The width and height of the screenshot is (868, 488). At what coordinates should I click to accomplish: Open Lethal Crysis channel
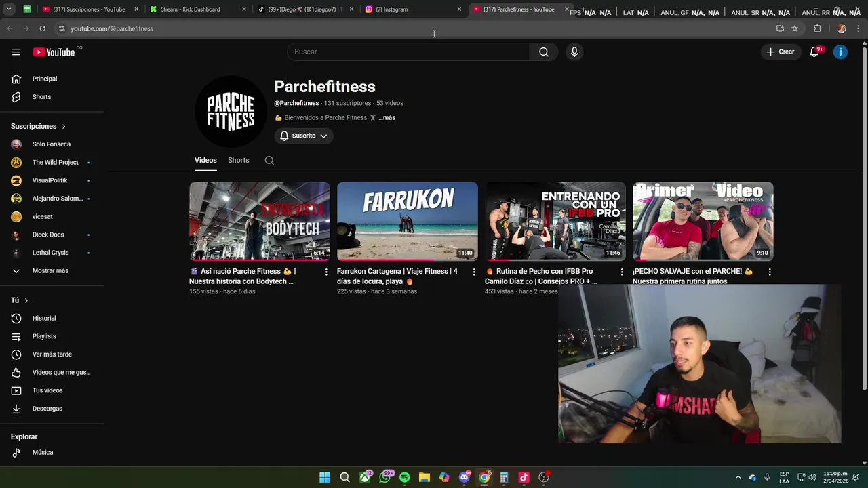52,253
